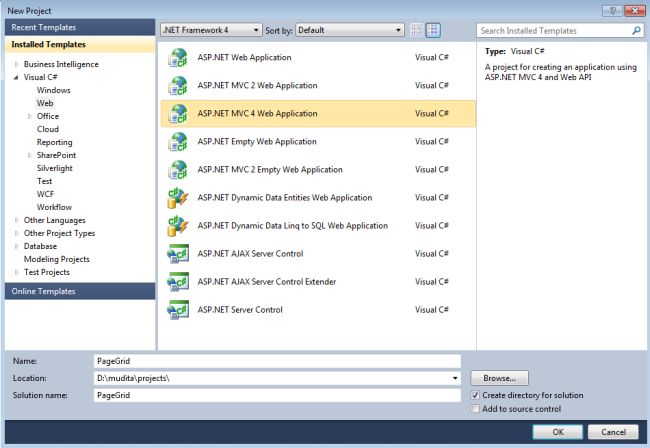Expand the Other Languages node
Viewport: 650px width, 448px height.
(x=17, y=220)
